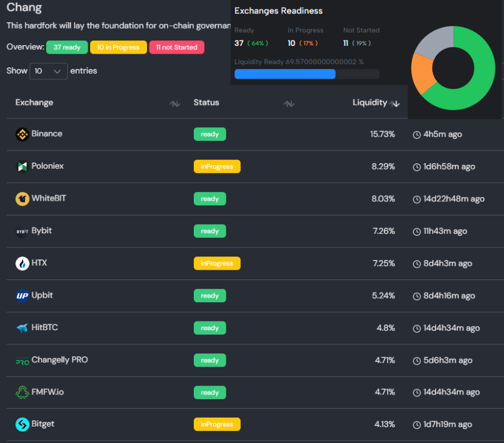The image size is (504, 443).
Task: Click the Changelly PRO logo
Action: (x=22, y=361)
